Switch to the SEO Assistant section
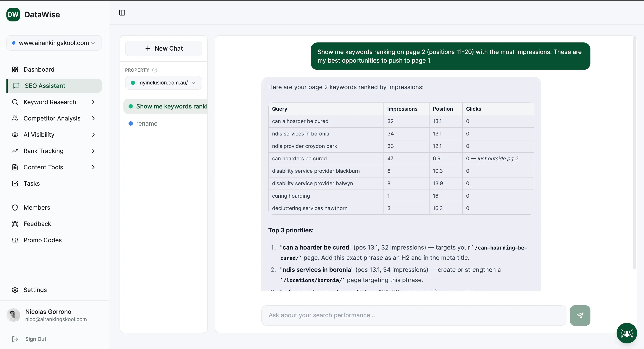Screen dimensions: 644x349 45,86
